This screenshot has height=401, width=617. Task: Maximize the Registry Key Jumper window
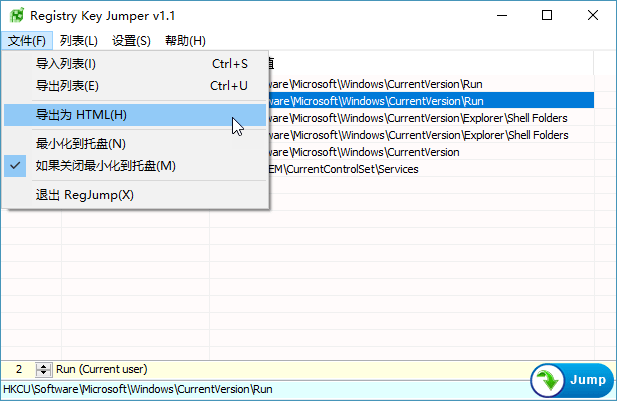click(x=547, y=16)
